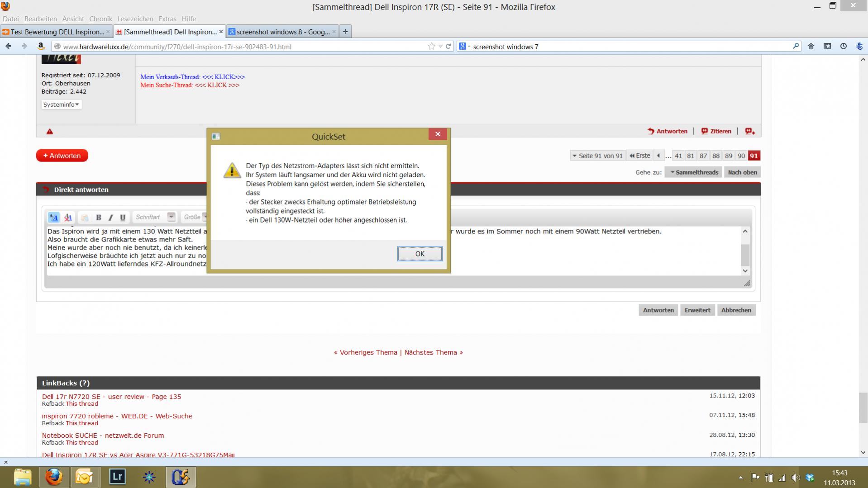Toggle the editor mode switch icon
This screenshot has width=868, height=488.
(x=53, y=218)
